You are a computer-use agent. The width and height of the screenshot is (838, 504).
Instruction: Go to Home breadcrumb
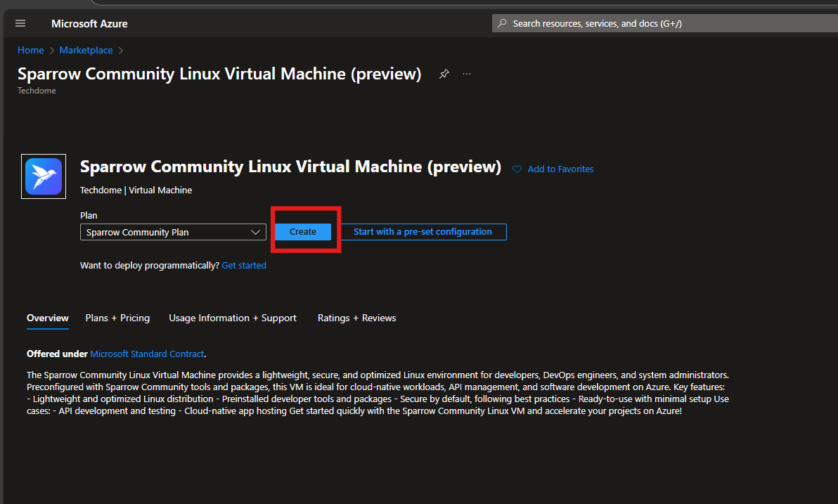tap(30, 50)
